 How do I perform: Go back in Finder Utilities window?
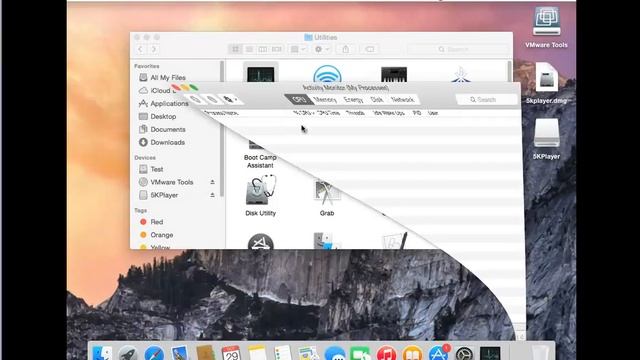click(x=140, y=49)
